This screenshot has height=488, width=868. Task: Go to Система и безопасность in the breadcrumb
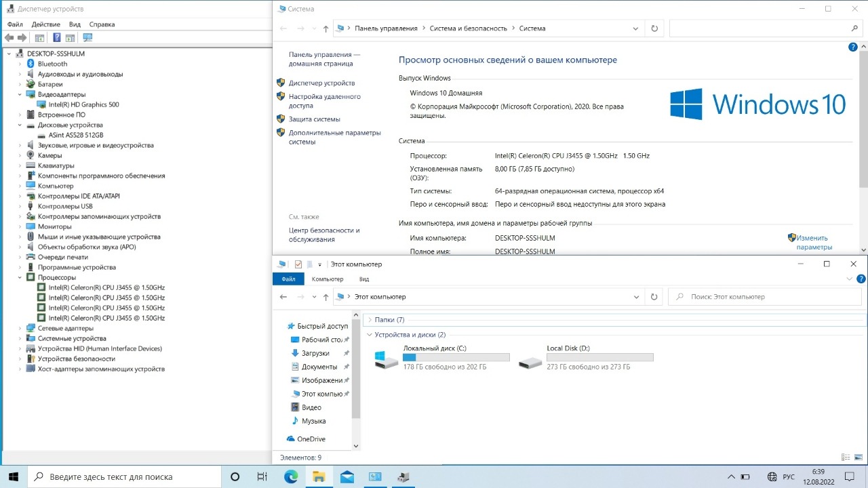(x=469, y=28)
